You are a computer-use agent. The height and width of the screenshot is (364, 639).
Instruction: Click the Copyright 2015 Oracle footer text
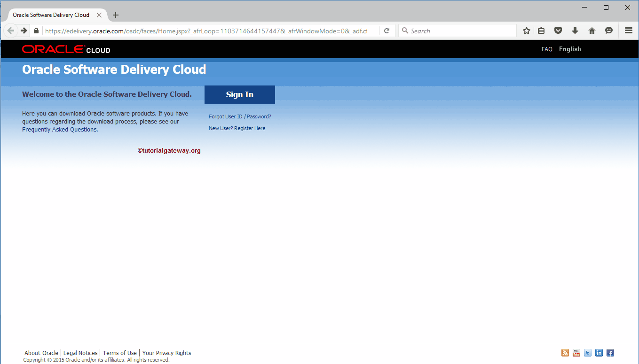click(96, 360)
